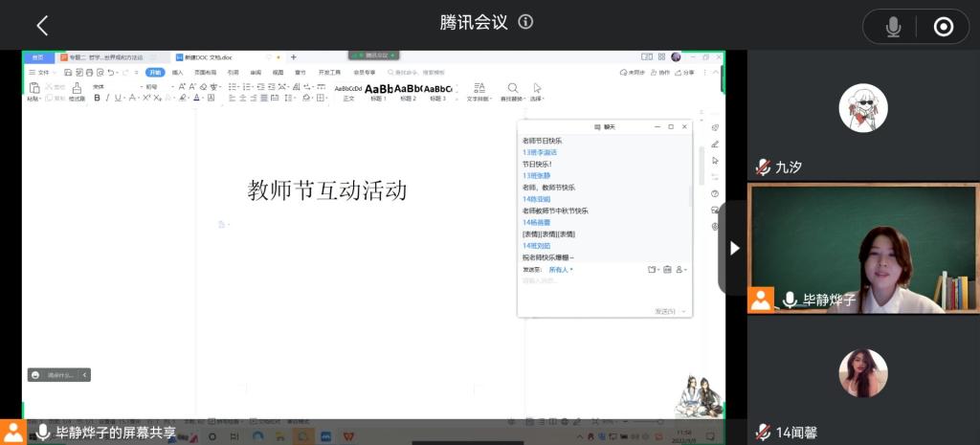Viewport: 980px width, 445px height.
Task: Click the font color icon
Action: (197, 98)
